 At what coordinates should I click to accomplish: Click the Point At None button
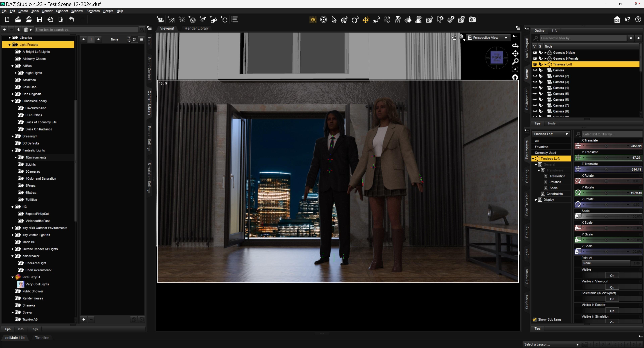click(x=605, y=263)
